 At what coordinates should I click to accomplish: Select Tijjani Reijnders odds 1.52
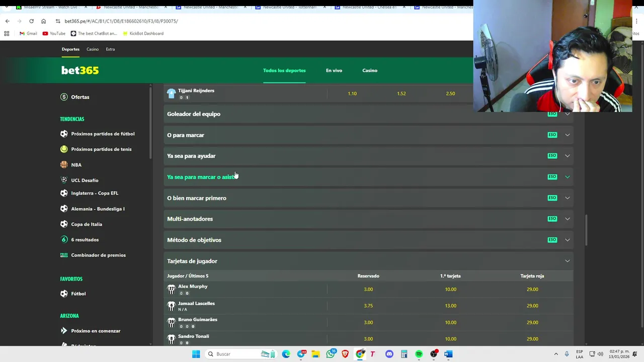[x=401, y=94]
